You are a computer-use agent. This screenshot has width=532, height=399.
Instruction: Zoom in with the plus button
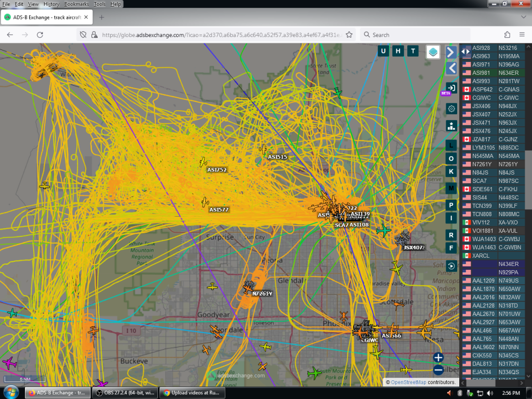[438, 357]
